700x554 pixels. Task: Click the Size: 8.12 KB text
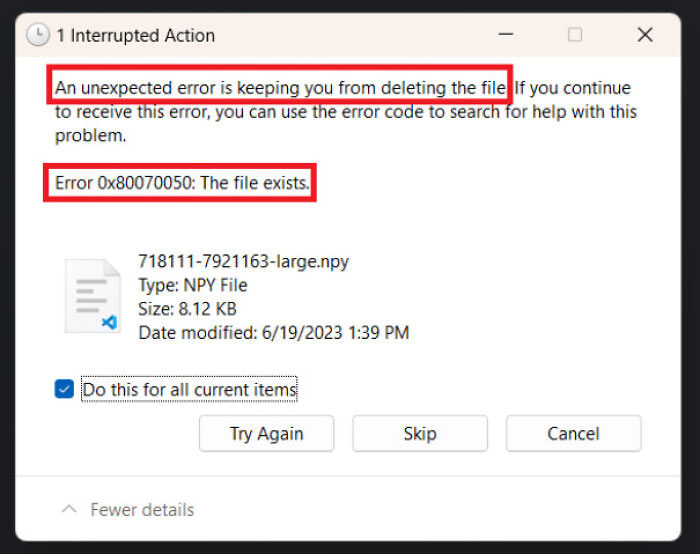tap(188, 309)
